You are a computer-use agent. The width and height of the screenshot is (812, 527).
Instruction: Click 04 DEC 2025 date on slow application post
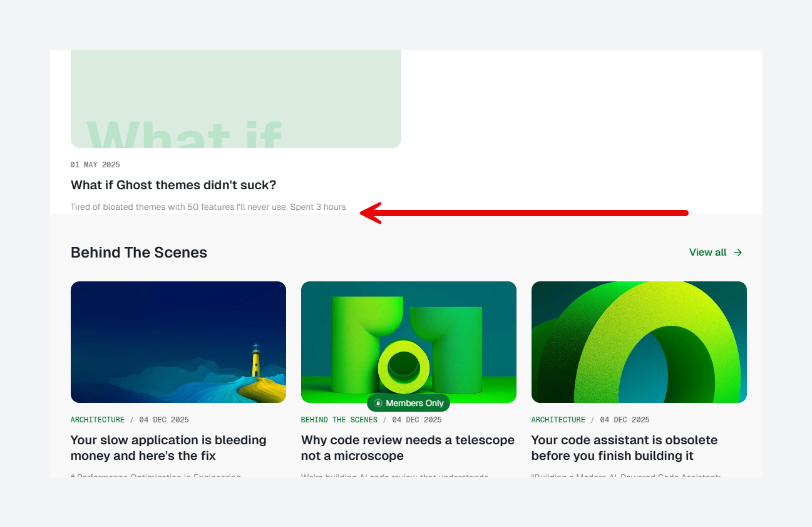[x=164, y=420]
